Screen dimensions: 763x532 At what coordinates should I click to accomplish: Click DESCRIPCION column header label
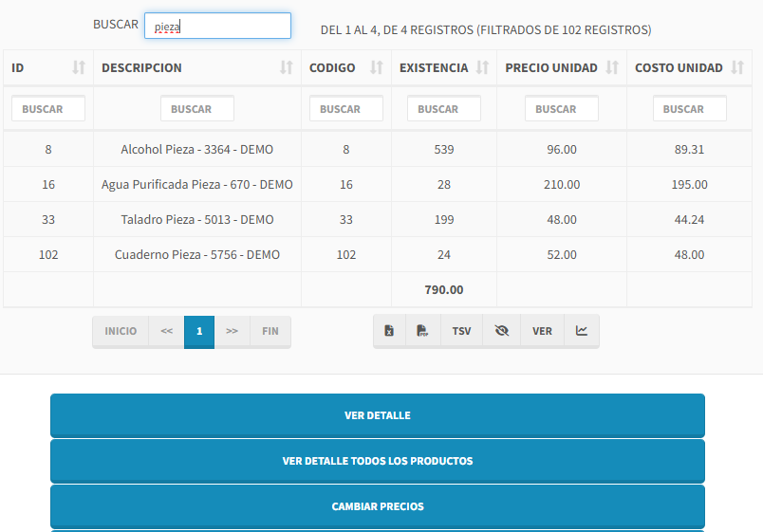141,67
